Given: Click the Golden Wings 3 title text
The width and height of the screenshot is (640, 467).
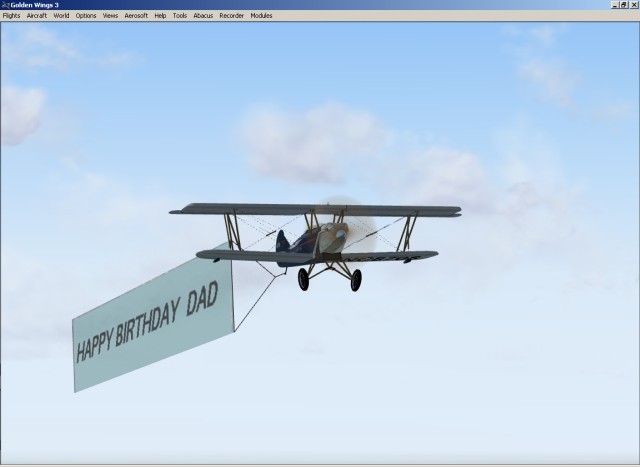Looking at the screenshot, I should pyautogui.click(x=34, y=5).
